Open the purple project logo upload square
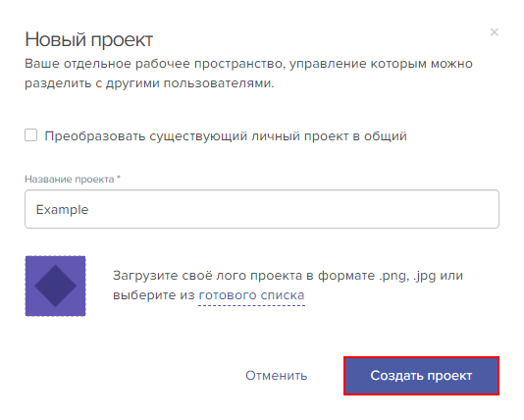This screenshot has height=420, width=524. 56,286
